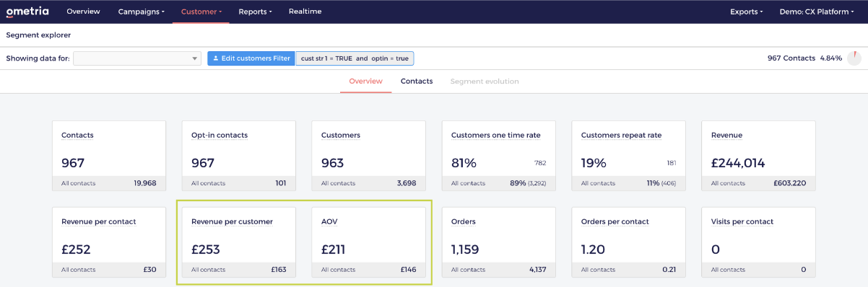Click the 'Segment explorer' heading

click(x=38, y=35)
